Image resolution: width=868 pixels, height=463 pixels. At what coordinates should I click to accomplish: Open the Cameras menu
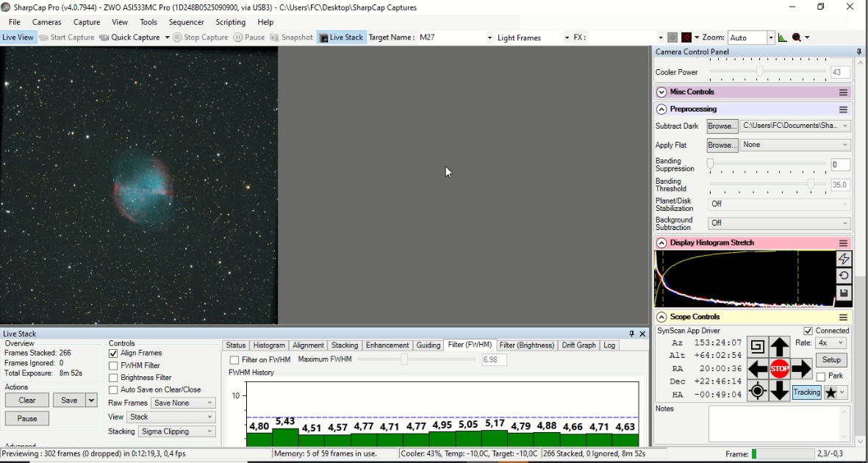[46, 22]
